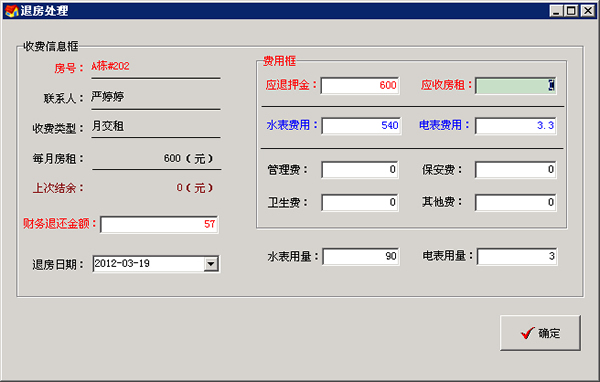Click the 电表费用 label
Viewport: 600px width, 382px height.
click(445, 125)
